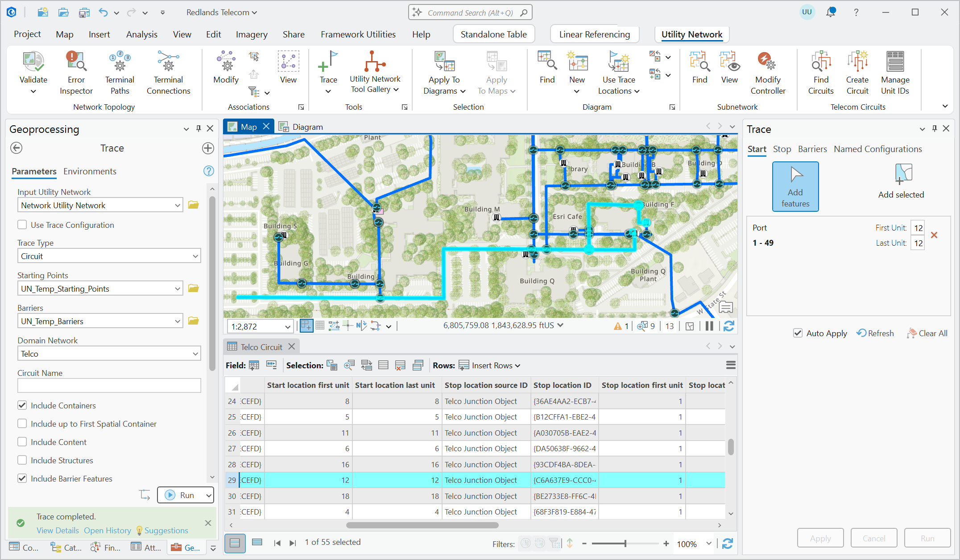Check Include Structures checkbox

point(22,460)
